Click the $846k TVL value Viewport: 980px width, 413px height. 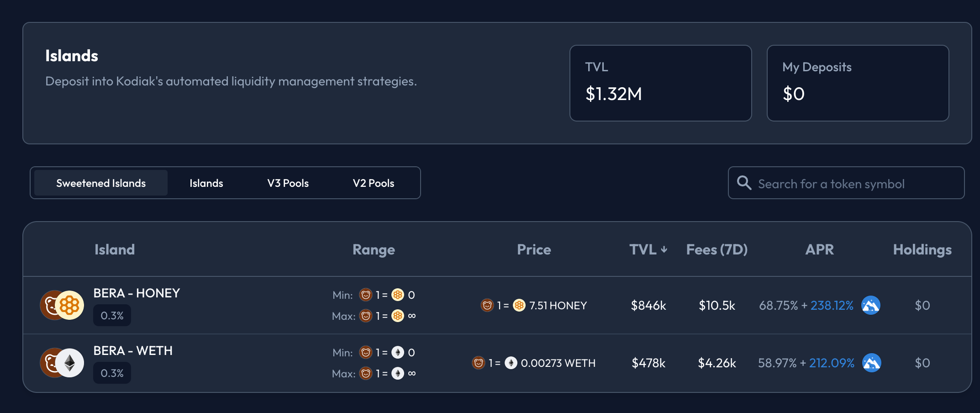[648, 306]
